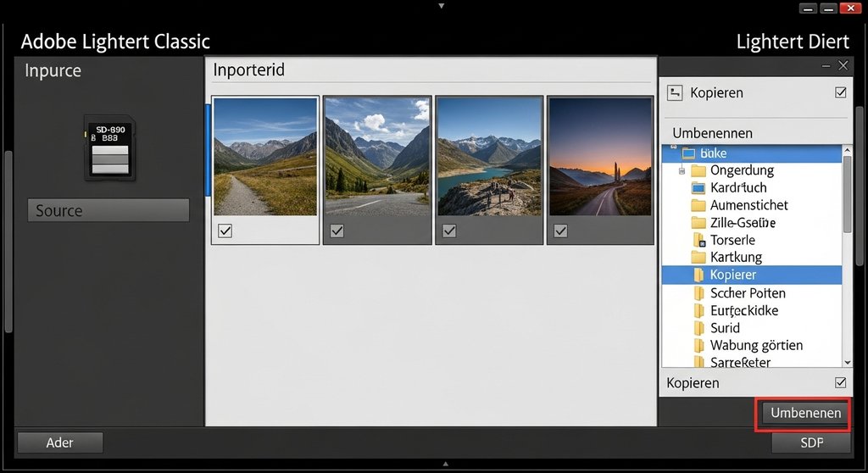This screenshot has width=868, height=473.
Task: Uncheck the second valley road photo
Action: pyautogui.click(x=337, y=231)
